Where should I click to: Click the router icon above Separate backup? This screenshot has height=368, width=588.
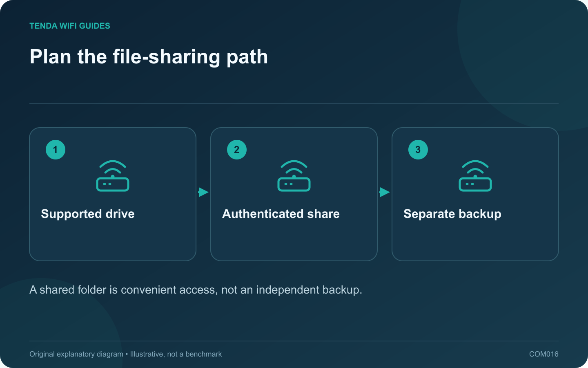475,176
